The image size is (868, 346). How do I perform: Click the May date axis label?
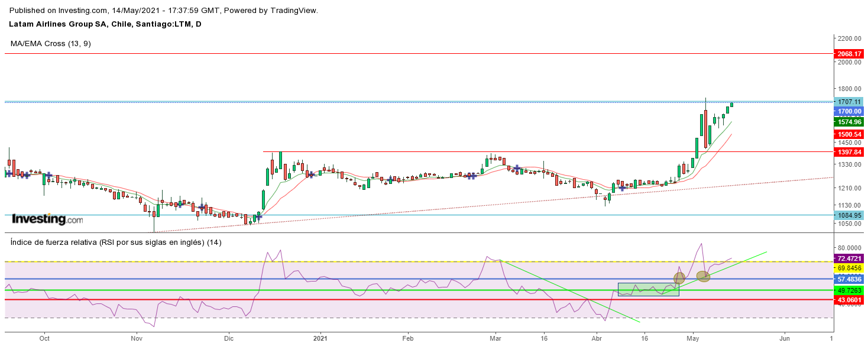click(x=694, y=339)
